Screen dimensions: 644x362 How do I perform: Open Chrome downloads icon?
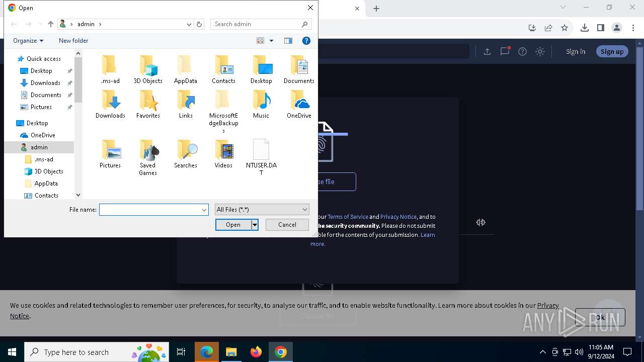tap(584, 28)
